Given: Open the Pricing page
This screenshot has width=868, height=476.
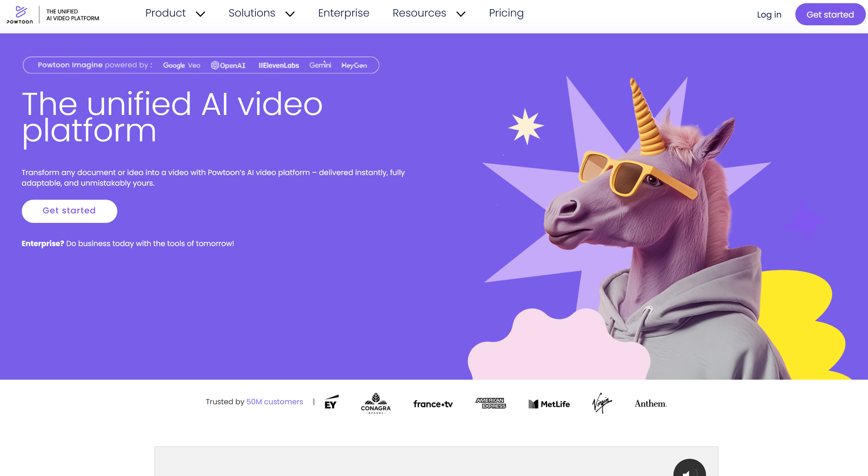Looking at the screenshot, I should pos(506,13).
